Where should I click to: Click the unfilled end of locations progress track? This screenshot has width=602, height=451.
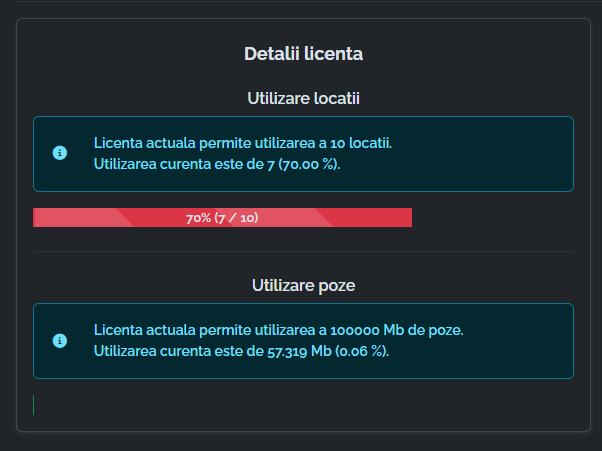click(492, 218)
